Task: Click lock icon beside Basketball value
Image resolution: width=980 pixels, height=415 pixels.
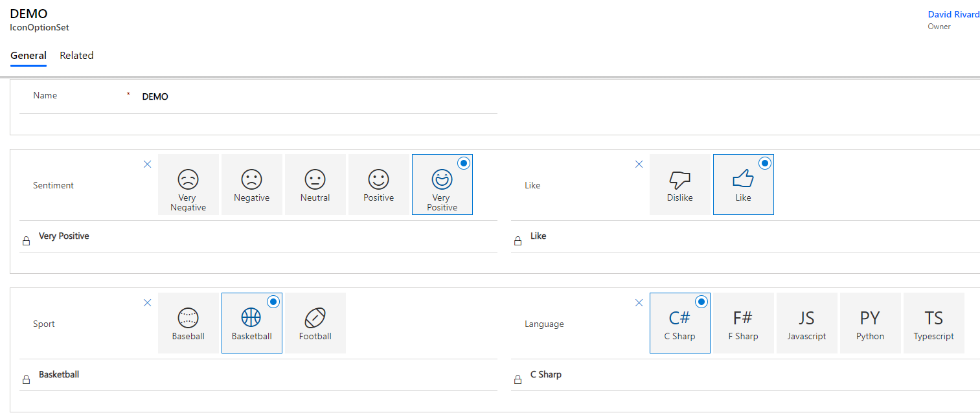Action: 27,380
